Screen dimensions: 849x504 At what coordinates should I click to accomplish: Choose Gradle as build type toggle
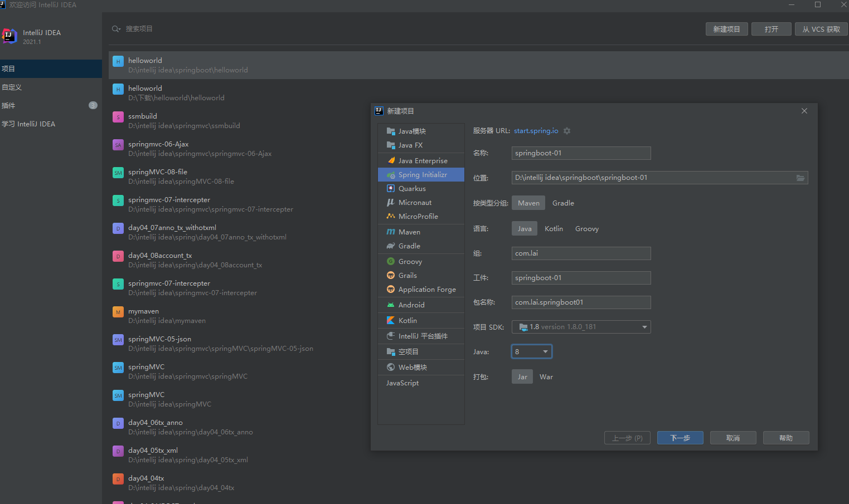pos(563,203)
